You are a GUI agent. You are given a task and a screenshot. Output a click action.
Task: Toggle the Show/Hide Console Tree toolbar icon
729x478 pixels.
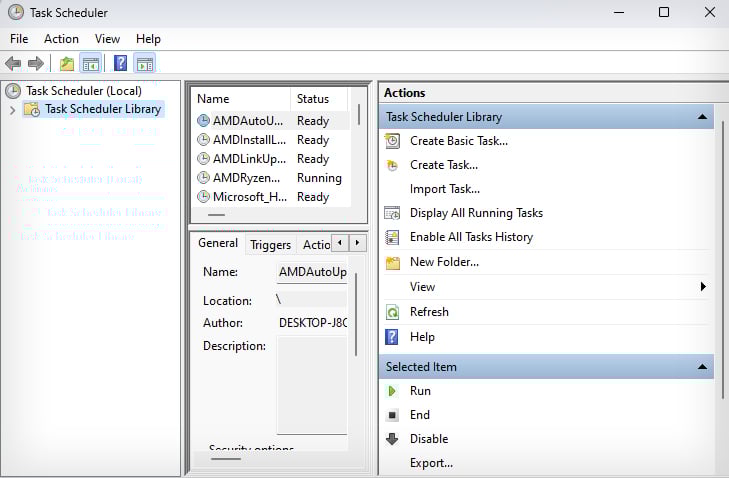(90, 64)
